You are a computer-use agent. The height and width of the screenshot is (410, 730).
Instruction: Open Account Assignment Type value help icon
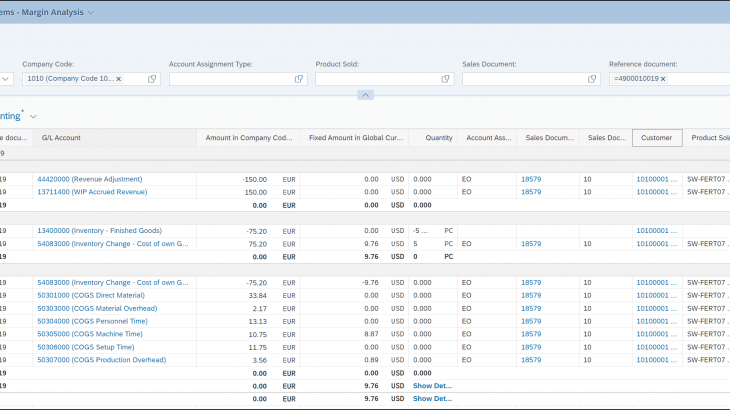tap(299, 79)
